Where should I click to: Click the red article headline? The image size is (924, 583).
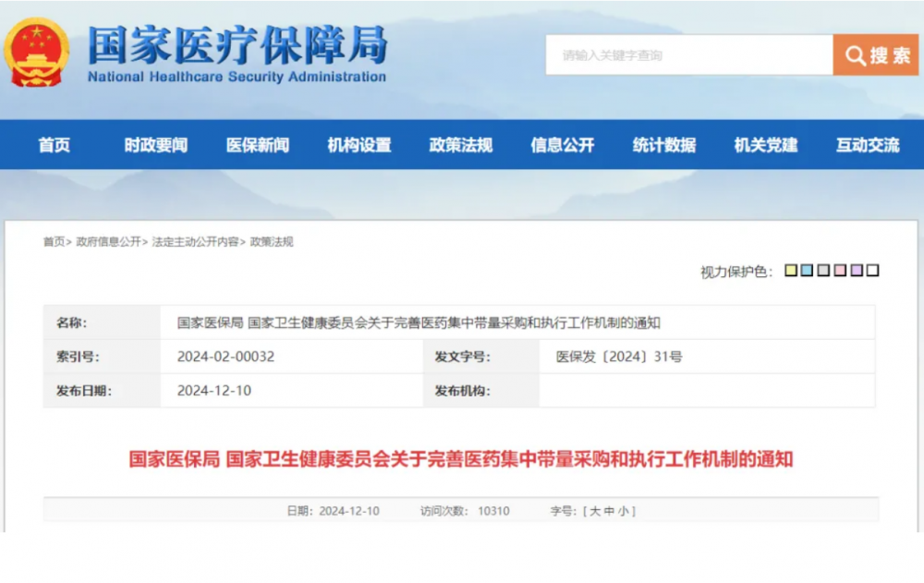tap(461, 459)
